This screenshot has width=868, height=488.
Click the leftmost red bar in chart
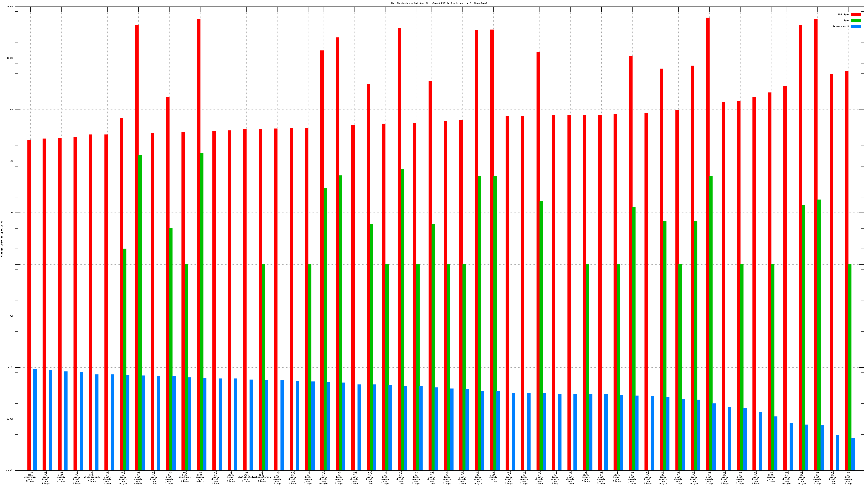(29, 303)
